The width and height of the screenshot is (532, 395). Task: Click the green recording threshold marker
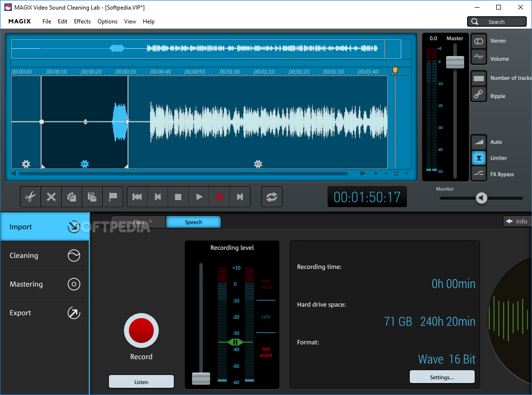click(x=235, y=342)
